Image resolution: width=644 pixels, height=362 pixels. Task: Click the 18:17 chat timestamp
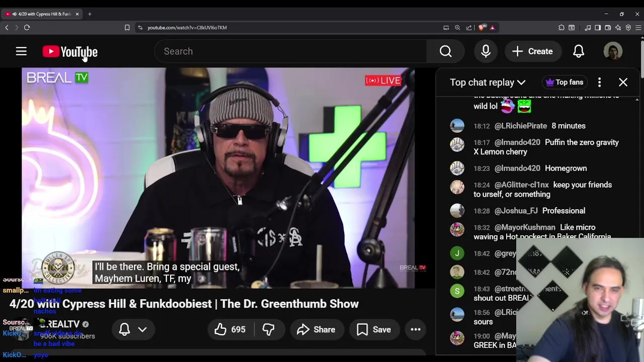pyautogui.click(x=481, y=142)
